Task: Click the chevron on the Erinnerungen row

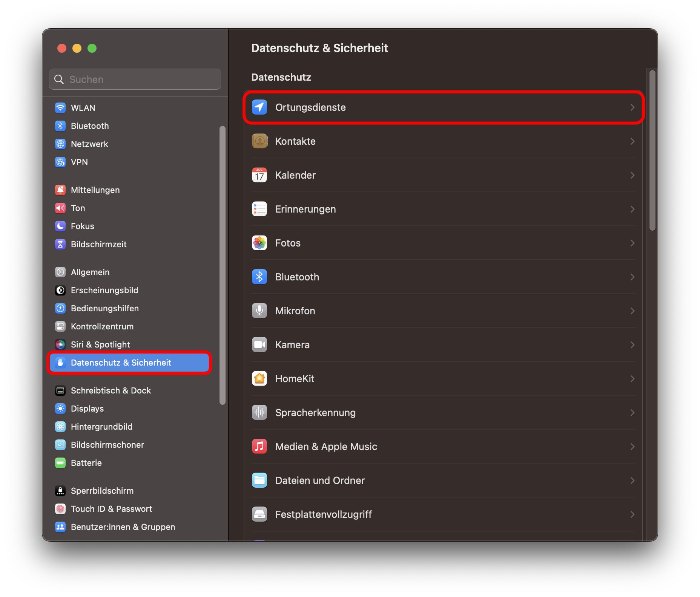Action: [x=632, y=209]
